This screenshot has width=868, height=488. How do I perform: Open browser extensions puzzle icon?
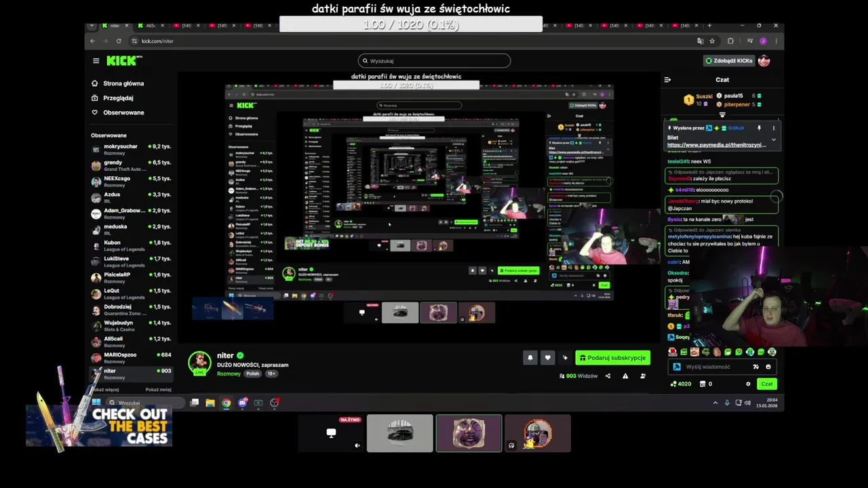pos(730,41)
